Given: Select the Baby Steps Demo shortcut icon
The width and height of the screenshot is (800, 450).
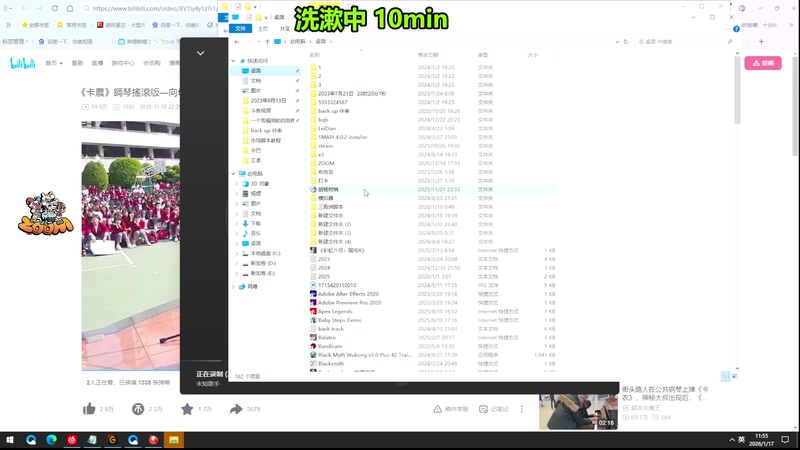Looking at the screenshot, I should pos(313,320).
